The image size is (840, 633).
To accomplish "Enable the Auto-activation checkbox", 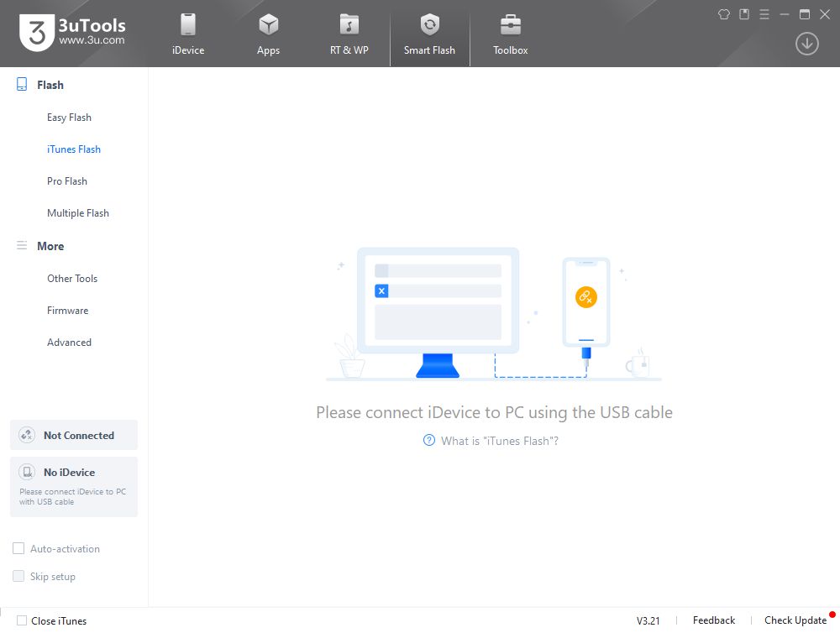I will (x=18, y=548).
